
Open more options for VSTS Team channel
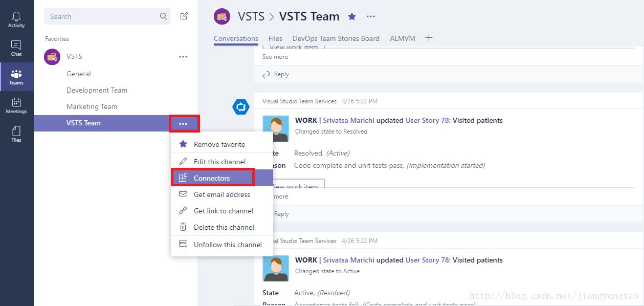click(183, 123)
